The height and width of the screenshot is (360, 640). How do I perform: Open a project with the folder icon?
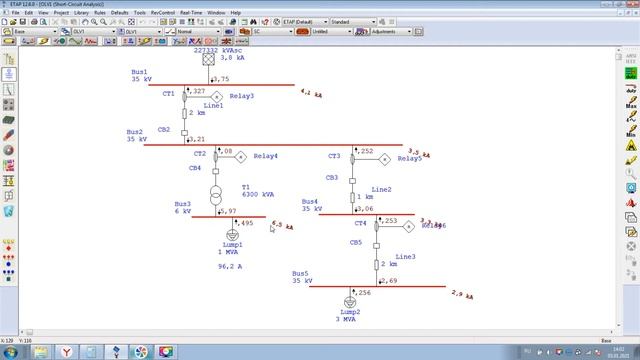[13, 22]
